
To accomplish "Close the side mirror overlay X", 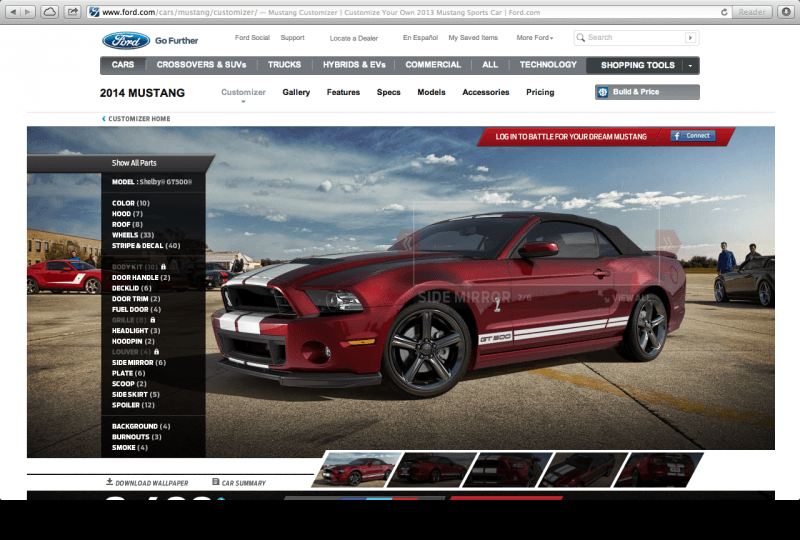I will (x=657, y=204).
